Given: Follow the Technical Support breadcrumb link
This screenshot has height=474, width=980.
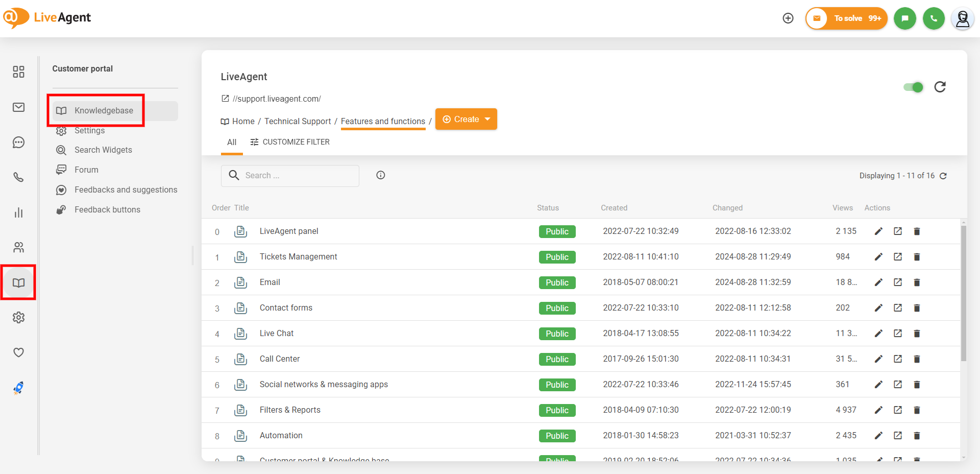Looking at the screenshot, I should click(x=298, y=121).
